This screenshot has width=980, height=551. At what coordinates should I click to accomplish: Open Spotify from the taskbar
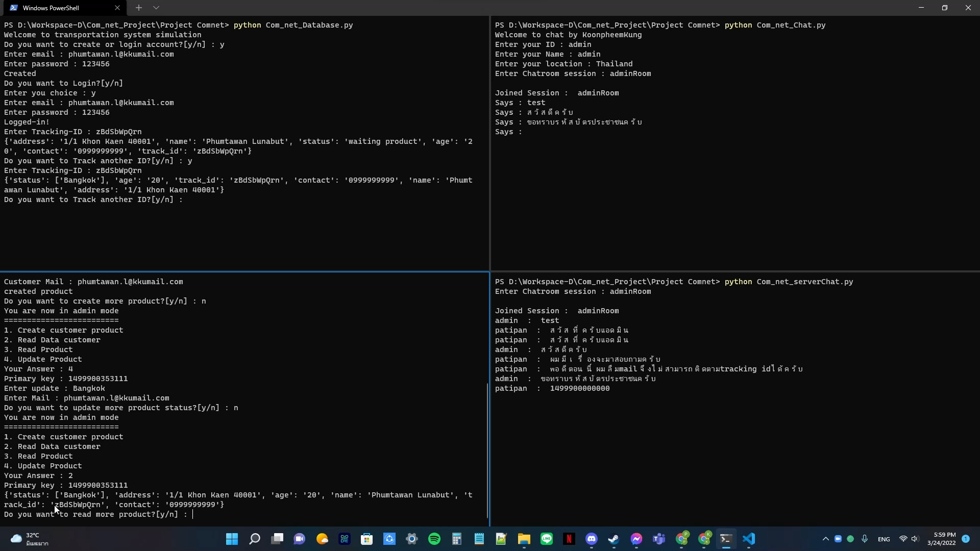[x=434, y=539]
